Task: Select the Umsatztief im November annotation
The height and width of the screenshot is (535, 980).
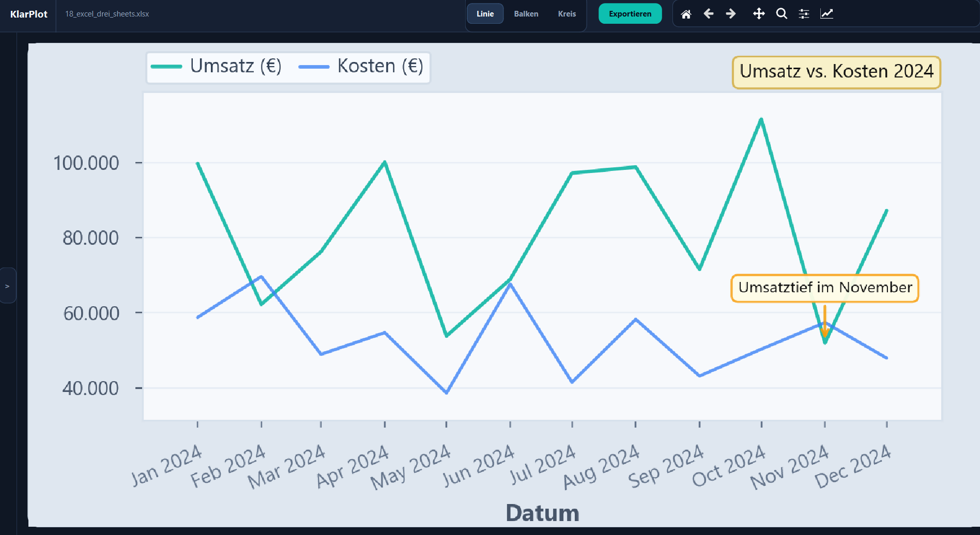Action: [x=824, y=288]
